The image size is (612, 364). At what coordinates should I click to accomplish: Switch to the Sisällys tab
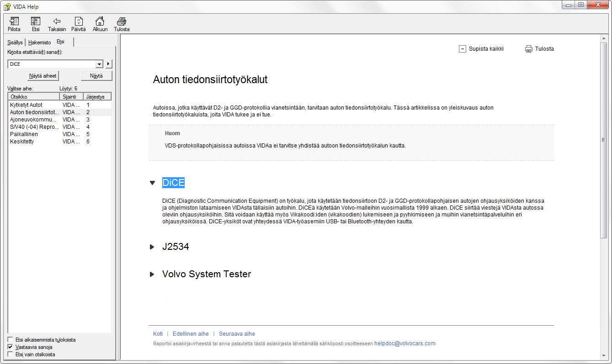(15, 42)
